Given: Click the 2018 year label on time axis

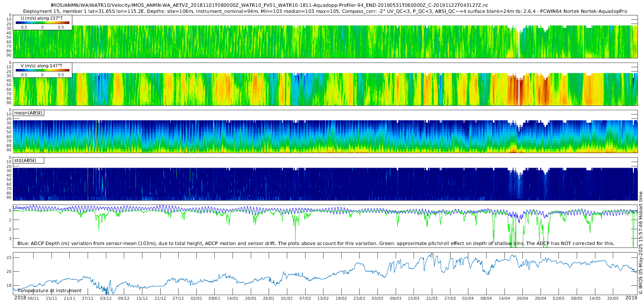Looking at the screenshot, I should pos(20,298).
